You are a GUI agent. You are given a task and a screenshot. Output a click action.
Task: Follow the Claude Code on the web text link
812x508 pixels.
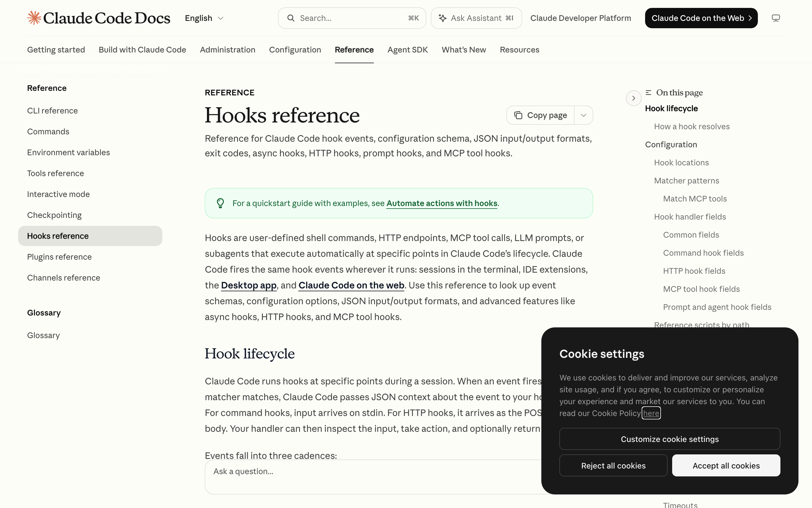[351, 285]
